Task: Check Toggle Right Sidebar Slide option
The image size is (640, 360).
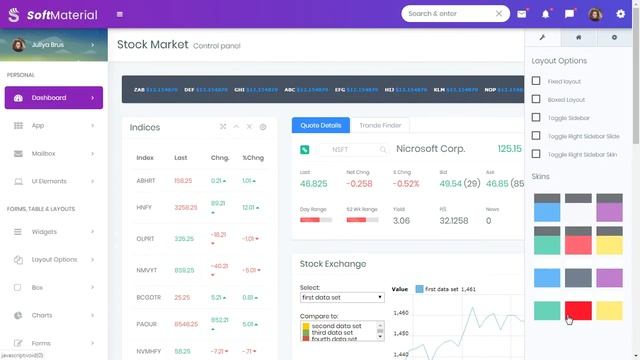Action: pyautogui.click(x=536, y=136)
